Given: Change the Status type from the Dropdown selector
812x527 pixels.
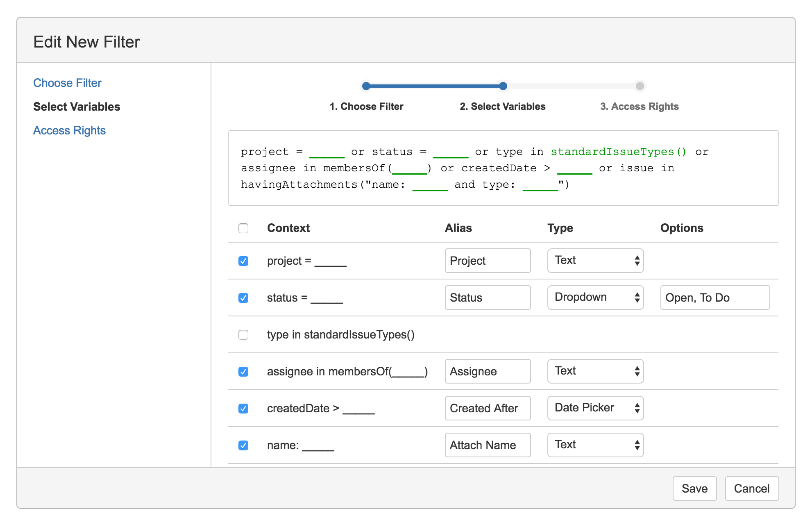Looking at the screenshot, I should 595,298.
